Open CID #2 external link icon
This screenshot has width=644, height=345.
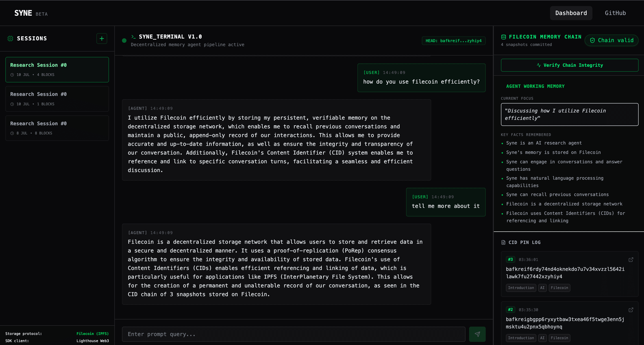(x=631, y=310)
